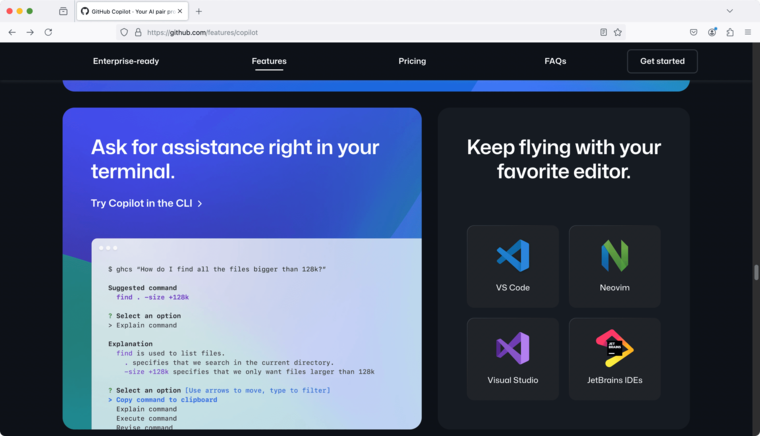The height and width of the screenshot is (436, 760).
Task: Open the Firefox account profile icon
Action: pos(712,32)
